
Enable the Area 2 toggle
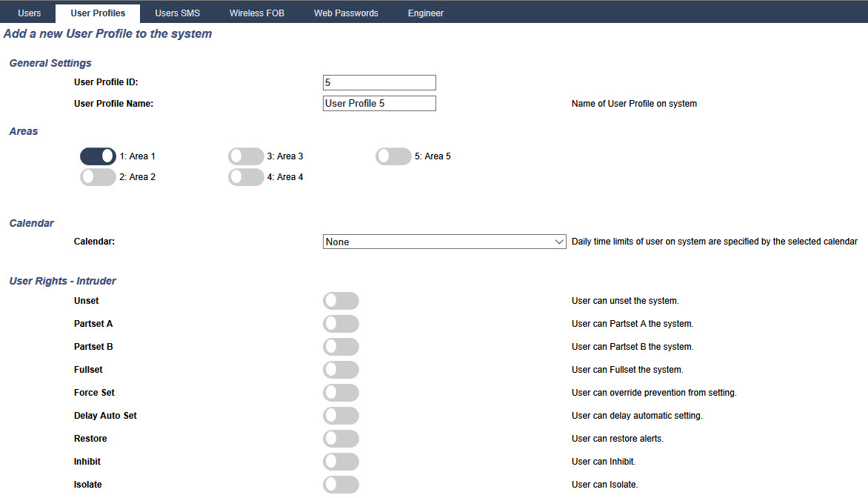[98, 176]
